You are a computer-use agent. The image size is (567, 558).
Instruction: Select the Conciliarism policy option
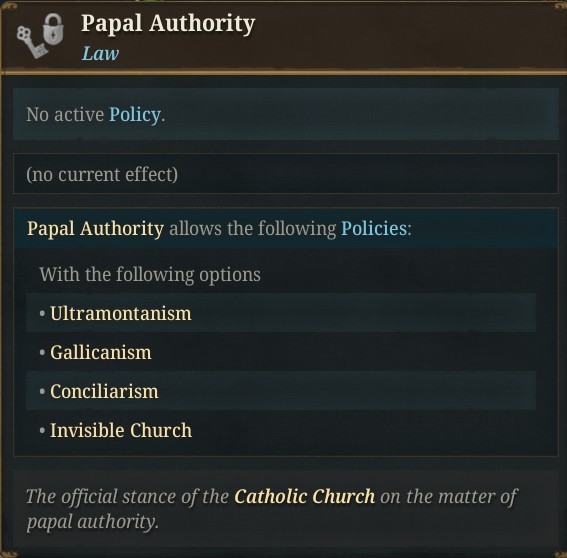tap(281, 391)
